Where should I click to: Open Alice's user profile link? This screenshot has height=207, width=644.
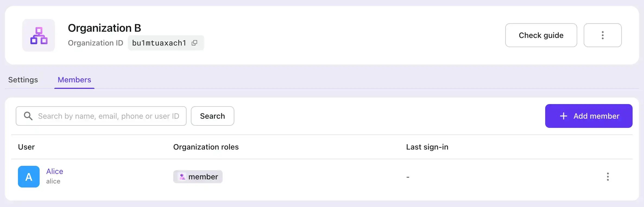(55, 171)
